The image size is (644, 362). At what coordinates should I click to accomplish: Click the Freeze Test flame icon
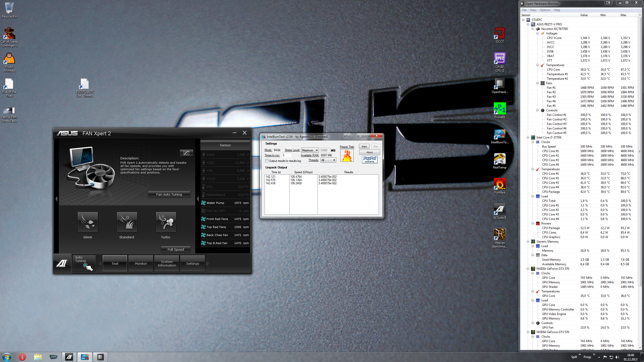pyautogui.click(x=347, y=156)
